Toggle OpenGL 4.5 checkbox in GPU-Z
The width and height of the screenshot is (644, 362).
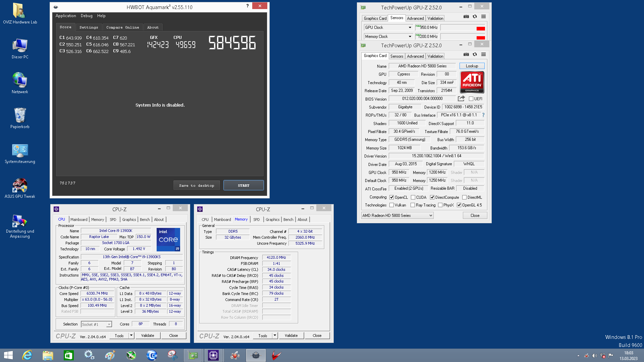click(459, 205)
